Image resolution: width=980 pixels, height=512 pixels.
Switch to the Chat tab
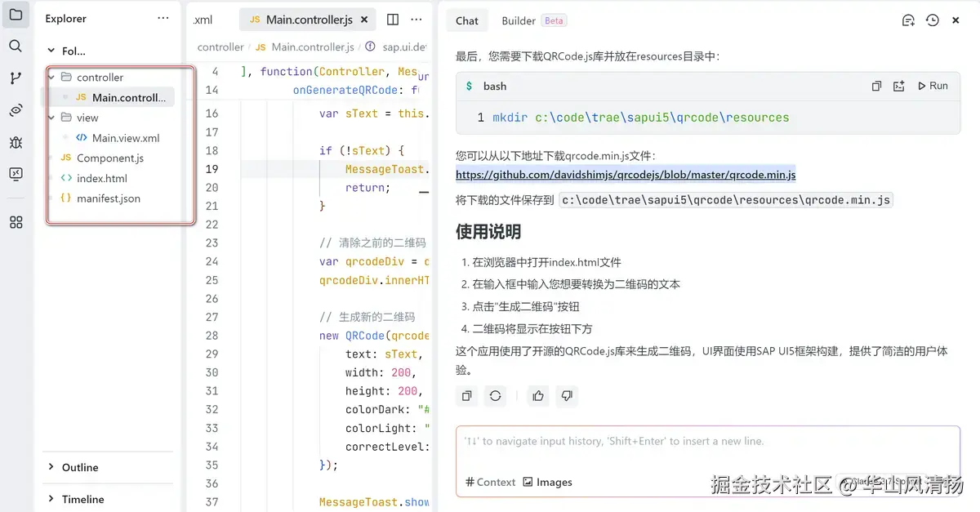pos(467,20)
